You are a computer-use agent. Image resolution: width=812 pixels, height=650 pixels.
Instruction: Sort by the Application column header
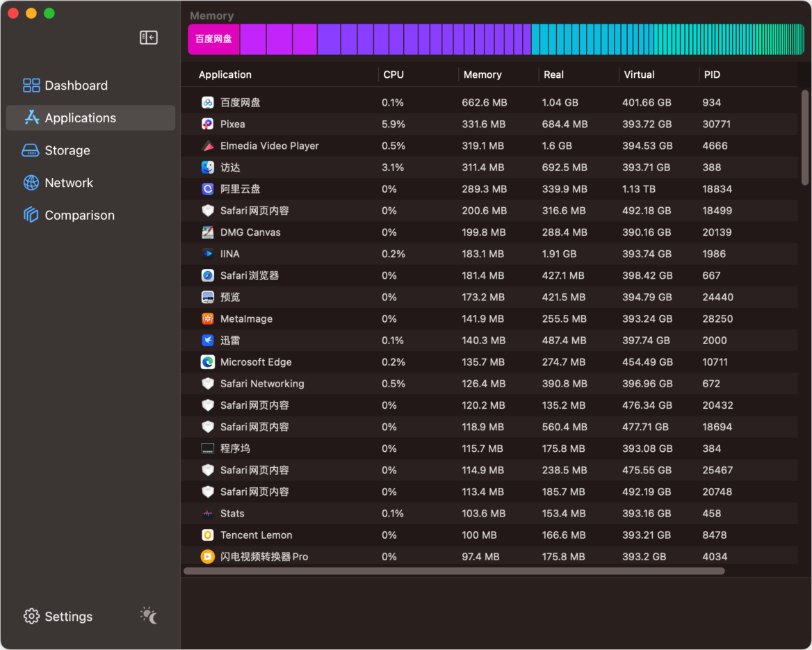[x=225, y=74]
